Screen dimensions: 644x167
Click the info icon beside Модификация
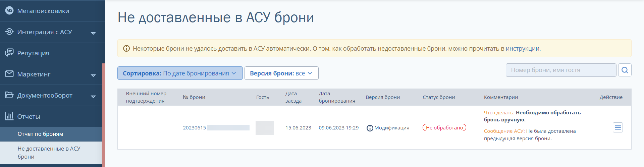pos(370,128)
